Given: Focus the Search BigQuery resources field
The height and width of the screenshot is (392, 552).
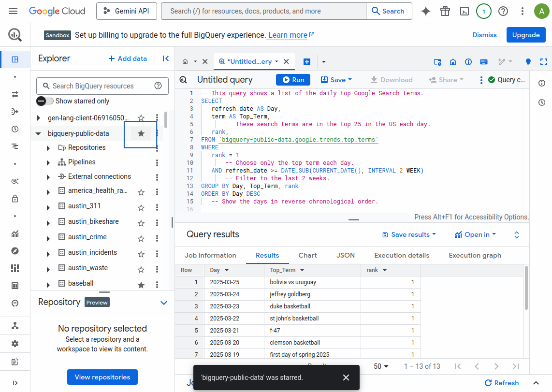Looking at the screenshot, I should [x=102, y=86].
